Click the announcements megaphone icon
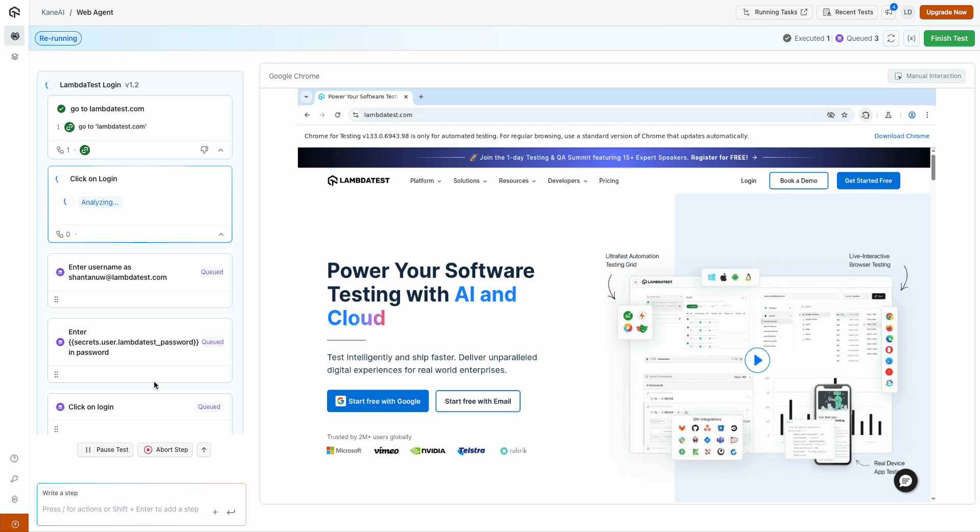 (889, 12)
